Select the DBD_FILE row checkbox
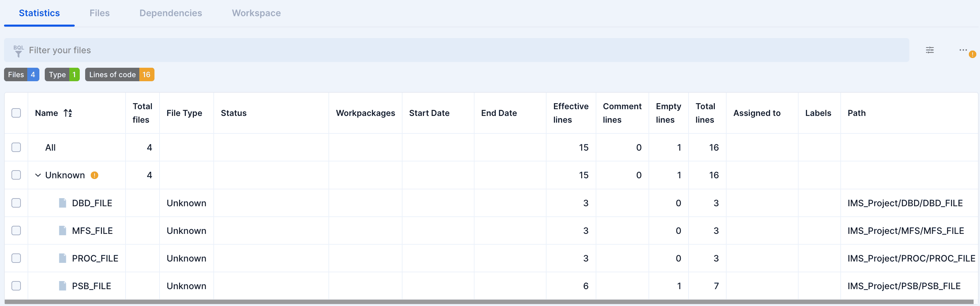The width and height of the screenshot is (980, 306). coord(16,203)
